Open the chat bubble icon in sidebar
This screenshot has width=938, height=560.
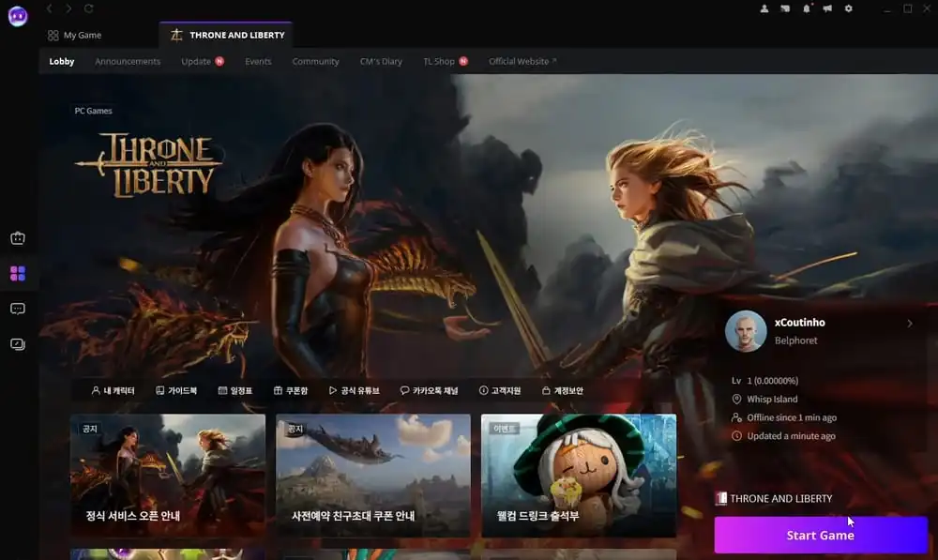18,309
